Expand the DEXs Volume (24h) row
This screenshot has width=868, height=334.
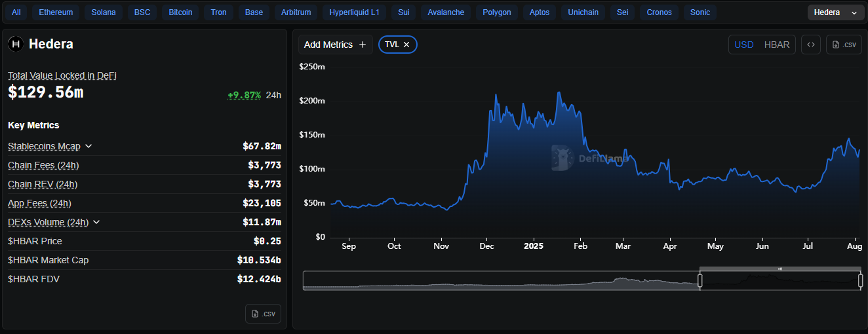point(96,222)
